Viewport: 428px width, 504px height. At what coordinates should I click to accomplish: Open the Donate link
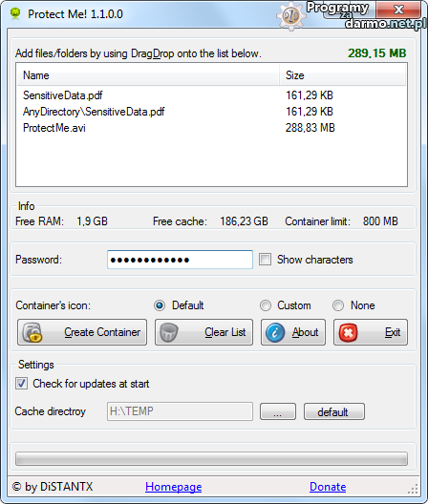tap(328, 487)
